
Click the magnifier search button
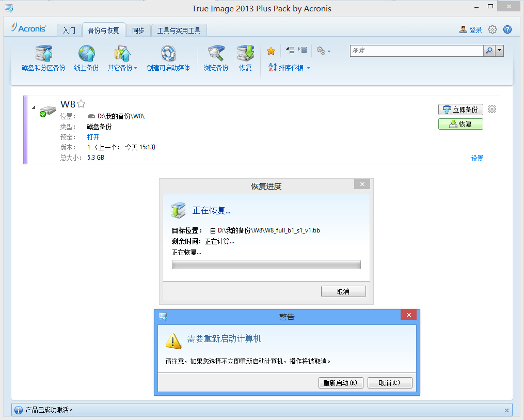tap(489, 51)
